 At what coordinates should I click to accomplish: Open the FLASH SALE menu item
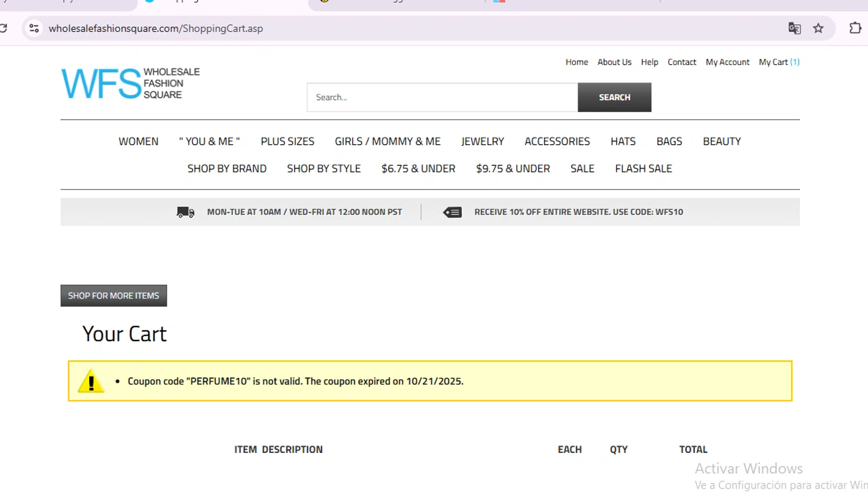(x=643, y=168)
